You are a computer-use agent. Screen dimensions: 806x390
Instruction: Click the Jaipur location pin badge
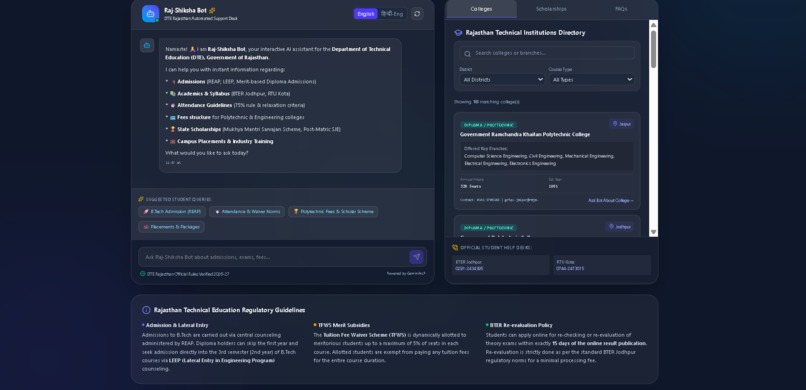621,124
